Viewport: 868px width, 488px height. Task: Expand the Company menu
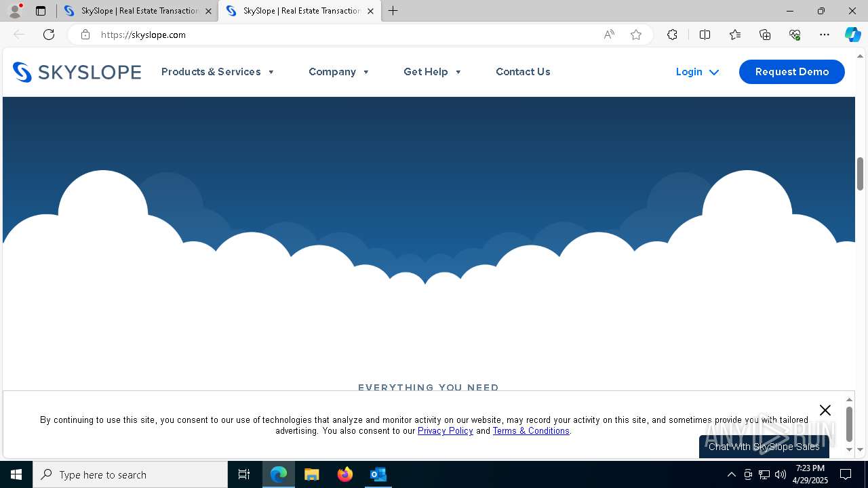[339, 72]
